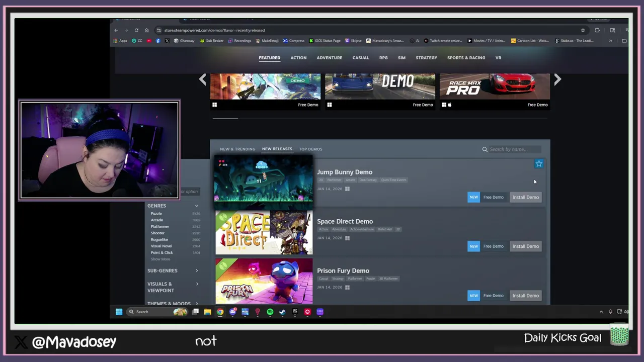
Task: Open Epic Games launcher from taskbar
Action: [295, 312]
